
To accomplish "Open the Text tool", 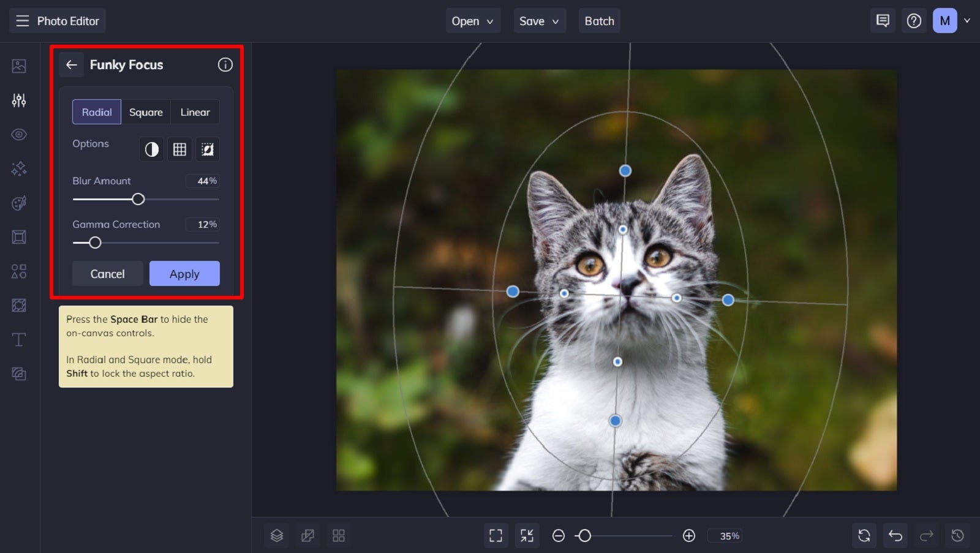I will pyautogui.click(x=18, y=339).
